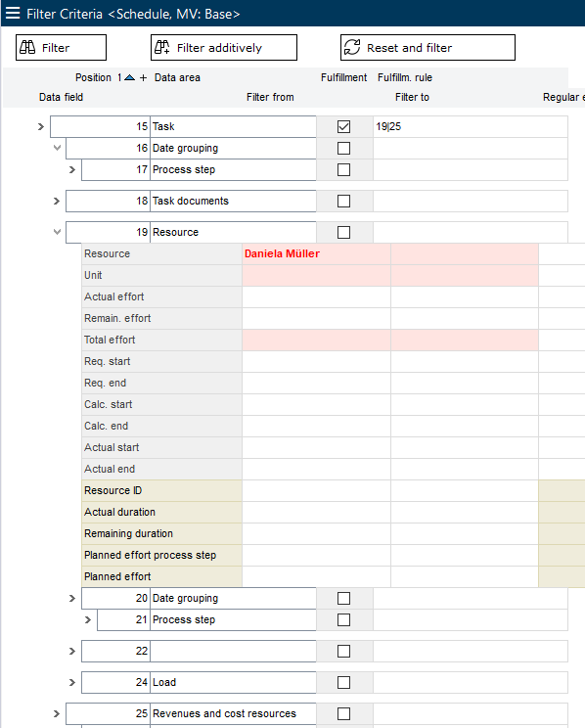The image size is (585, 728).
Task: Open the hamburger menu in title bar
Action: point(13,13)
